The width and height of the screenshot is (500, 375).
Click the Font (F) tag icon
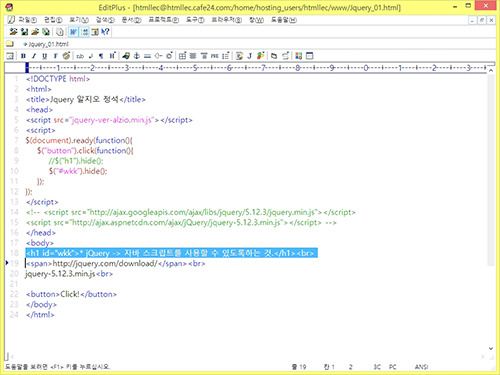[x=55, y=56]
